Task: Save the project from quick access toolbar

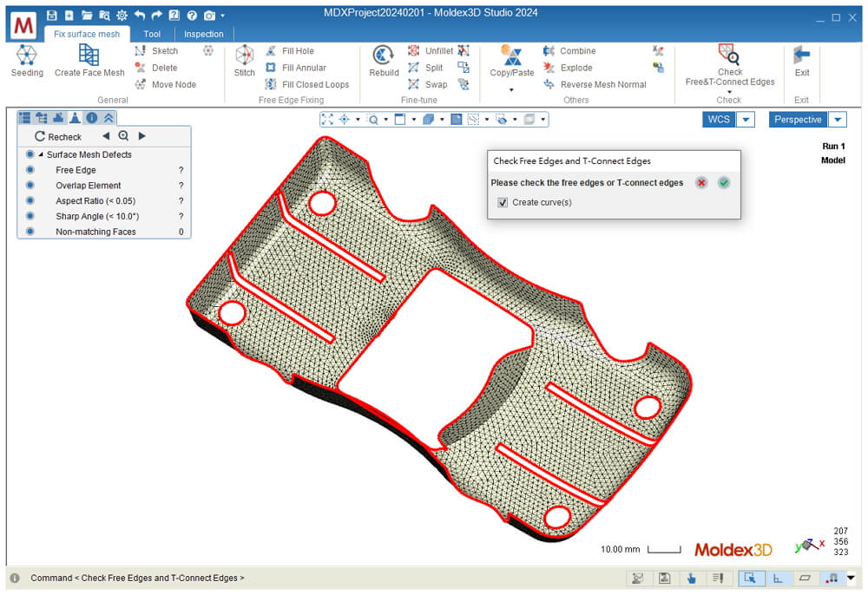Action: [x=51, y=16]
